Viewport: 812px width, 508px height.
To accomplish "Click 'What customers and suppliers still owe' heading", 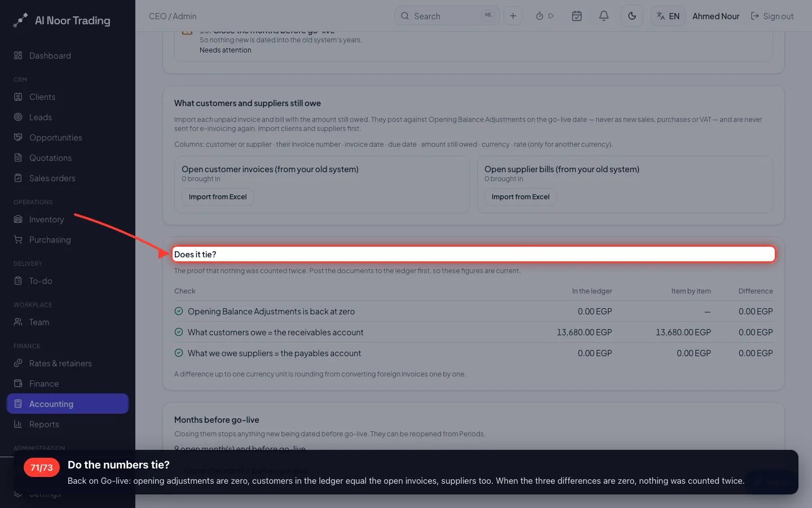I will (248, 103).
